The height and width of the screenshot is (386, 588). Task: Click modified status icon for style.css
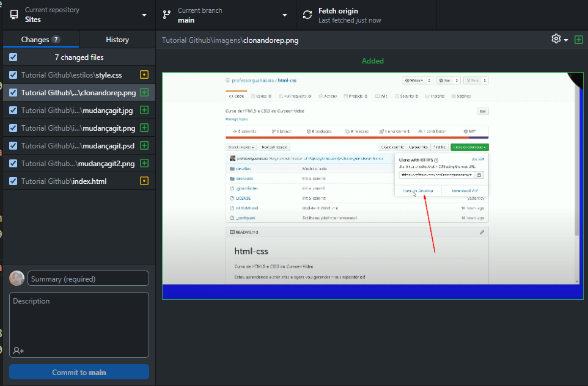click(144, 75)
